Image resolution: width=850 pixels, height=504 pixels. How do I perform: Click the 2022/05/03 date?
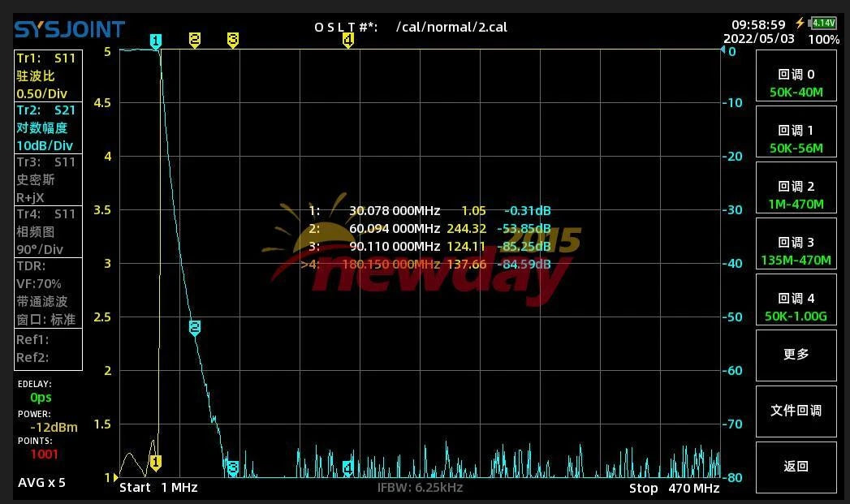coord(759,39)
